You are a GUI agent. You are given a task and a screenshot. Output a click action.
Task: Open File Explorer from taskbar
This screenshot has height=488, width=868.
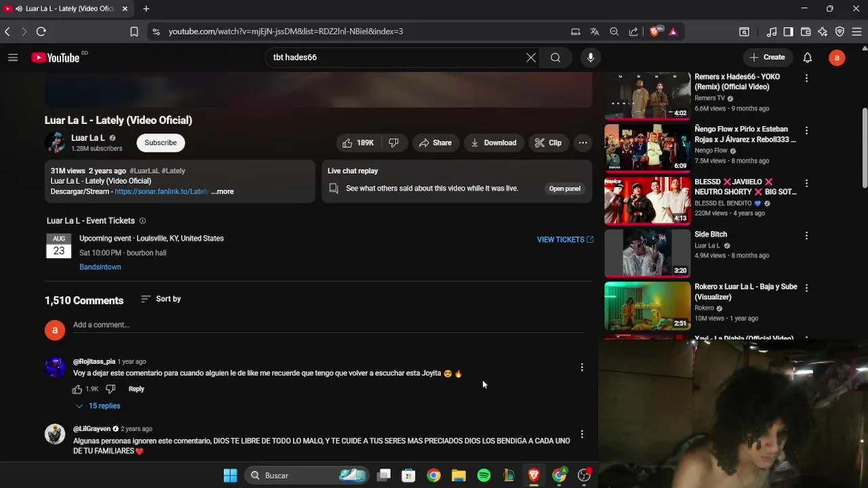[458, 476]
